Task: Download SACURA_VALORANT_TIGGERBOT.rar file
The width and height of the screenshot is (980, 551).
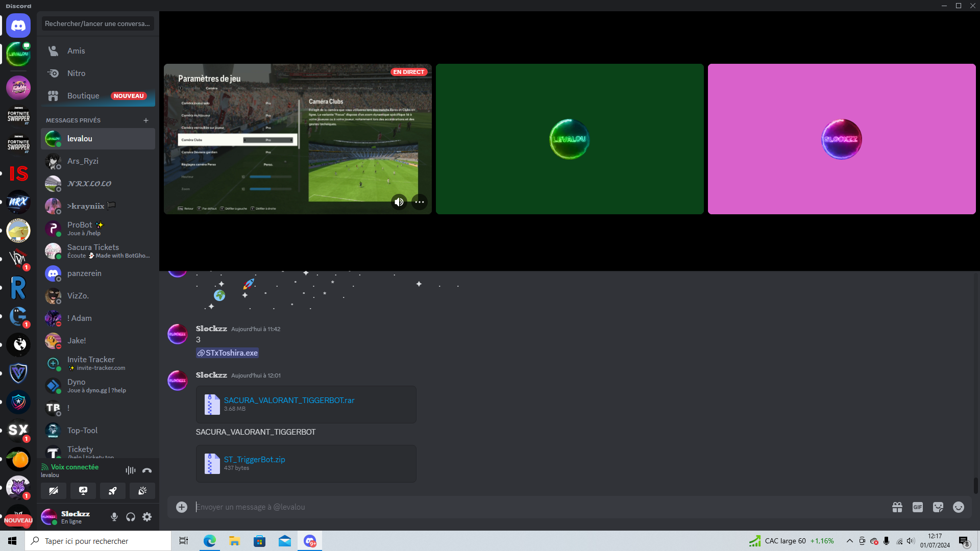Action: coord(289,400)
